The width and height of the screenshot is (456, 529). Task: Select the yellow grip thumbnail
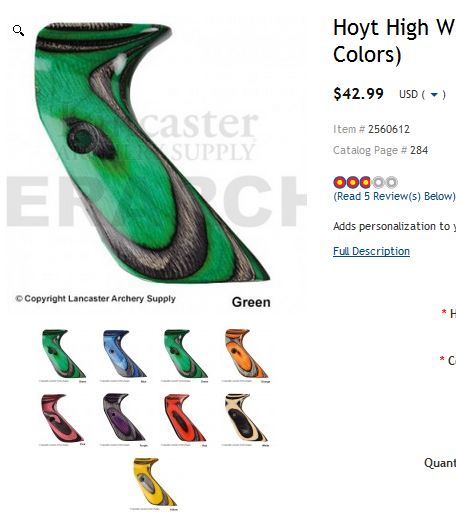click(154, 483)
